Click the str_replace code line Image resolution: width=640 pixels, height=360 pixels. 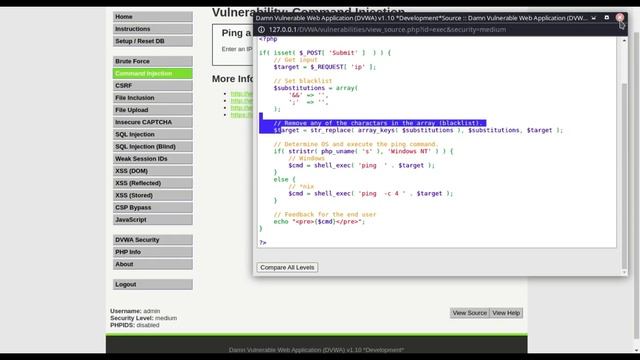(x=418, y=130)
